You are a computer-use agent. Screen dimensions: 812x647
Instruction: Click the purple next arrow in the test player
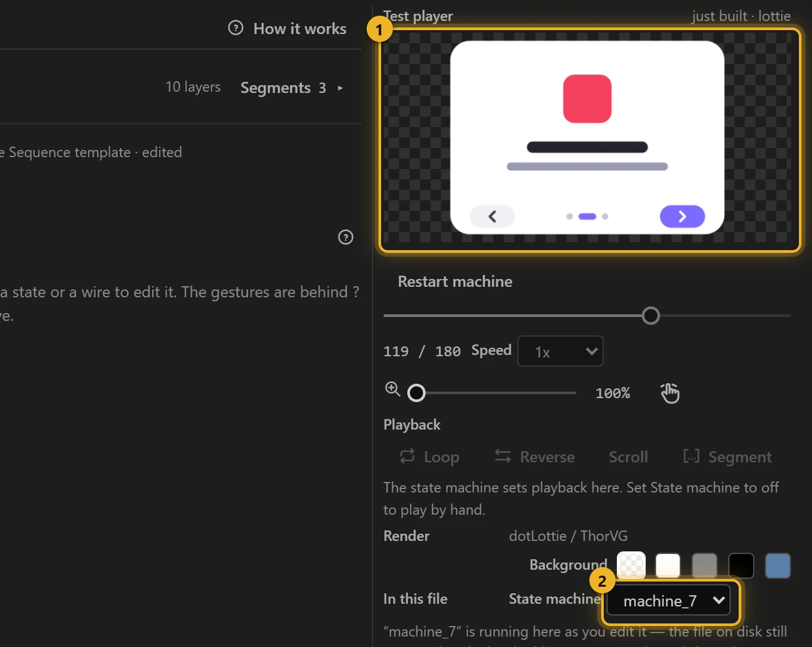click(682, 217)
